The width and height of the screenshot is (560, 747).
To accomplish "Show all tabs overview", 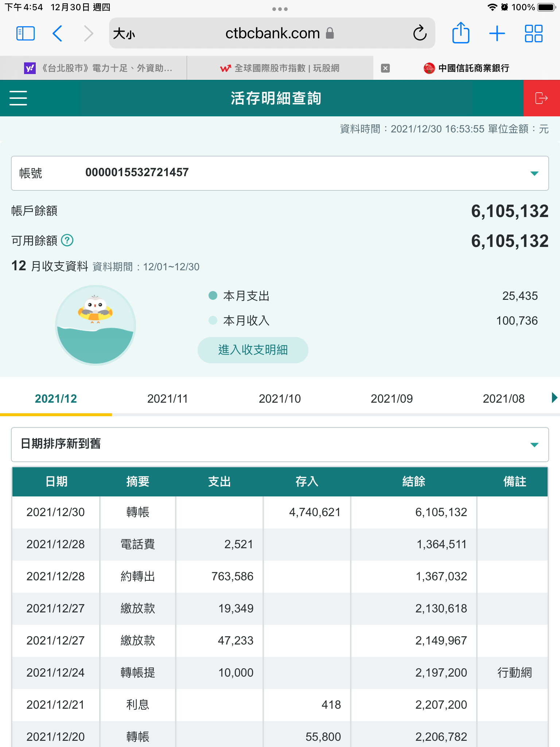I will pos(533,34).
